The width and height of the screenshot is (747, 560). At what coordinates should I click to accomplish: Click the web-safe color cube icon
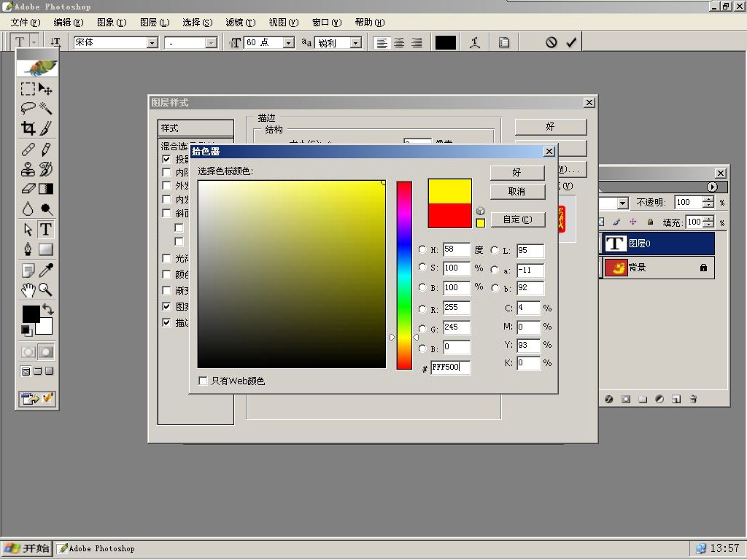[x=480, y=211]
